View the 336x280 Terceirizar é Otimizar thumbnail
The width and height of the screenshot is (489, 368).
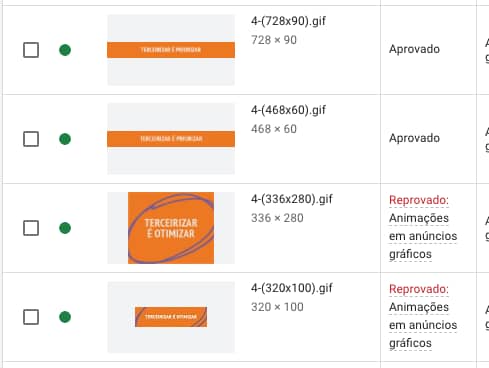[x=171, y=228]
